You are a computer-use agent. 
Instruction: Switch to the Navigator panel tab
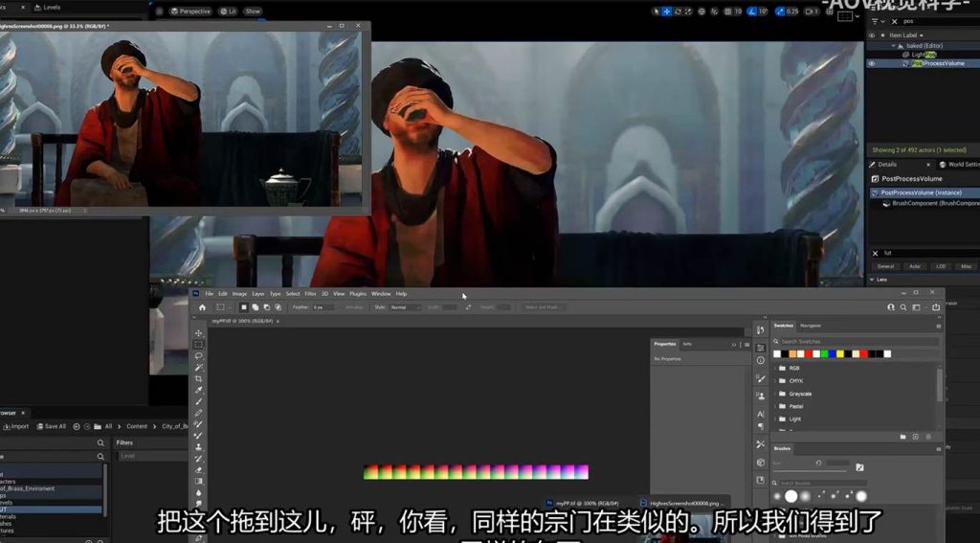click(x=811, y=326)
